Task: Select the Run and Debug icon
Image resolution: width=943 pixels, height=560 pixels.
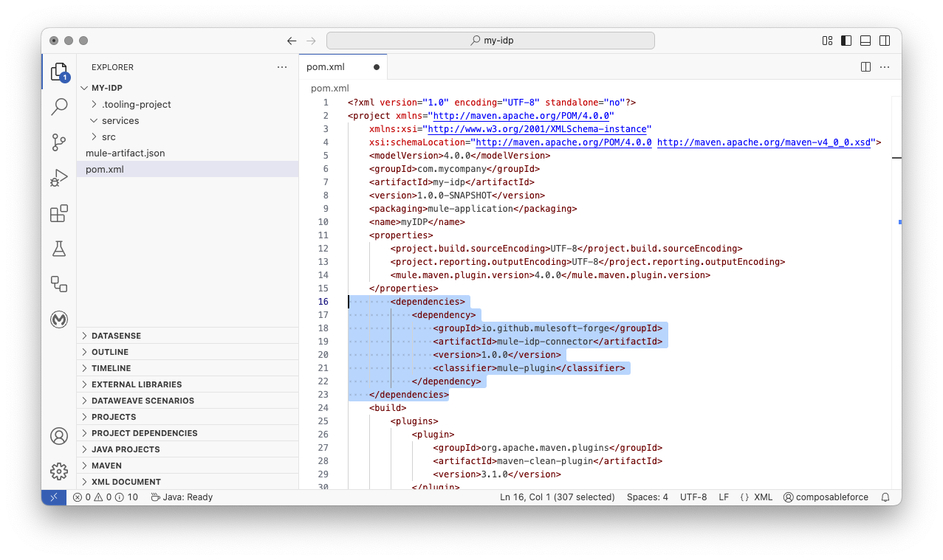Action: pos(58,177)
